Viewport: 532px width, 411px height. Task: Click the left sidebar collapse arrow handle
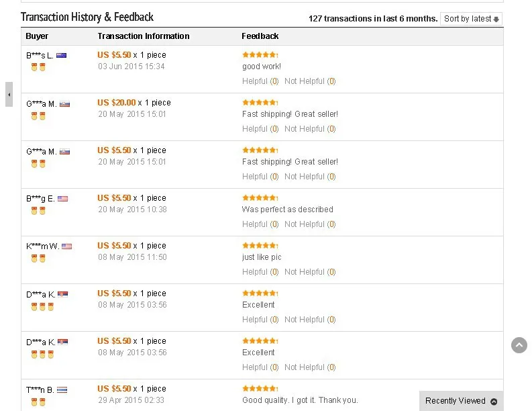tap(9, 95)
